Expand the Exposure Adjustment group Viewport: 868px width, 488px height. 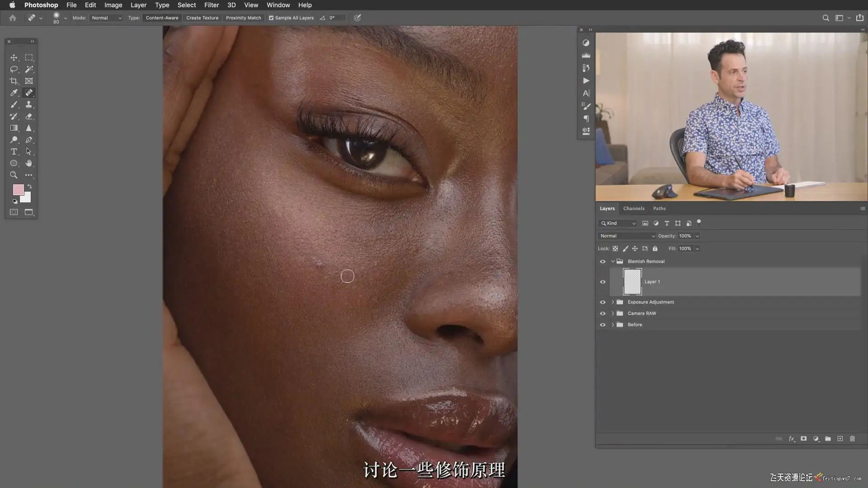[613, 302]
